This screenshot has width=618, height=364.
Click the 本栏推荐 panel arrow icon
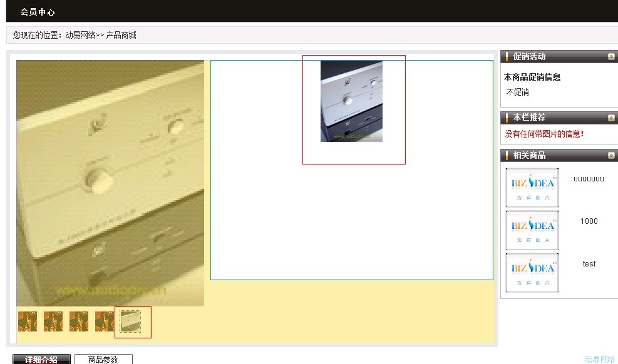(x=610, y=118)
